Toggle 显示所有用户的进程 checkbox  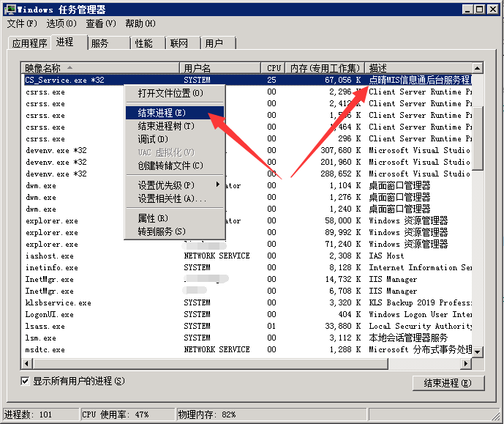coord(26,381)
